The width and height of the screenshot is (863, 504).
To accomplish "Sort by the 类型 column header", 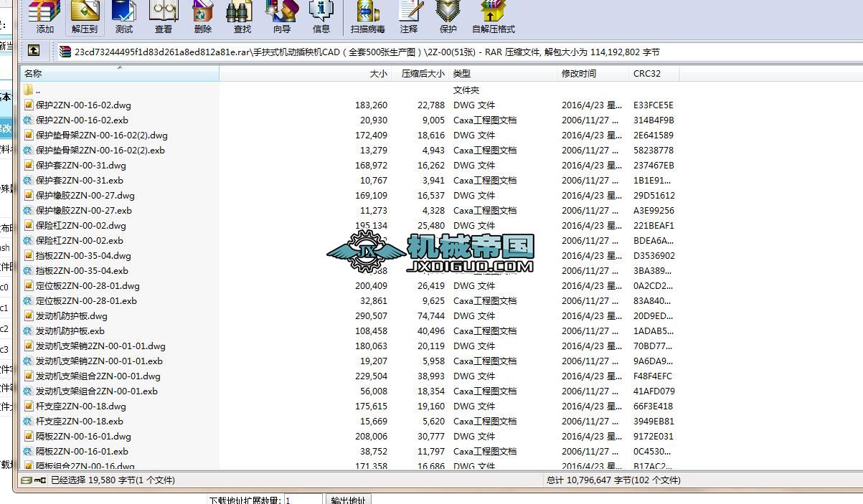I will (503, 73).
